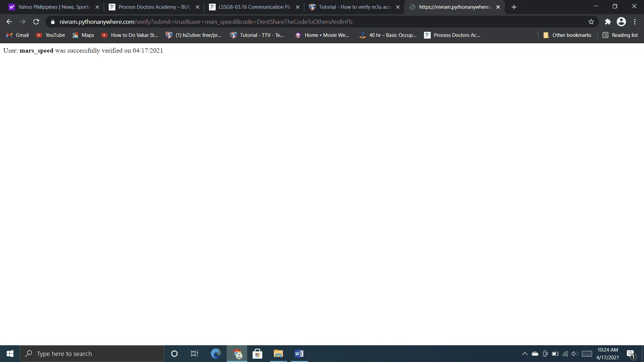The image size is (644, 362).
Task: Open Tutorial - TTV bookmark
Action: tap(257, 35)
